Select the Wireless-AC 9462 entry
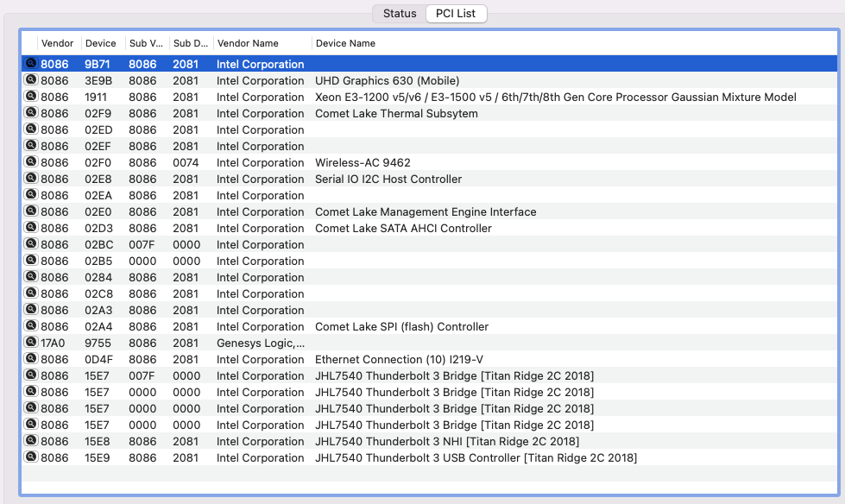845x504 pixels. (363, 163)
